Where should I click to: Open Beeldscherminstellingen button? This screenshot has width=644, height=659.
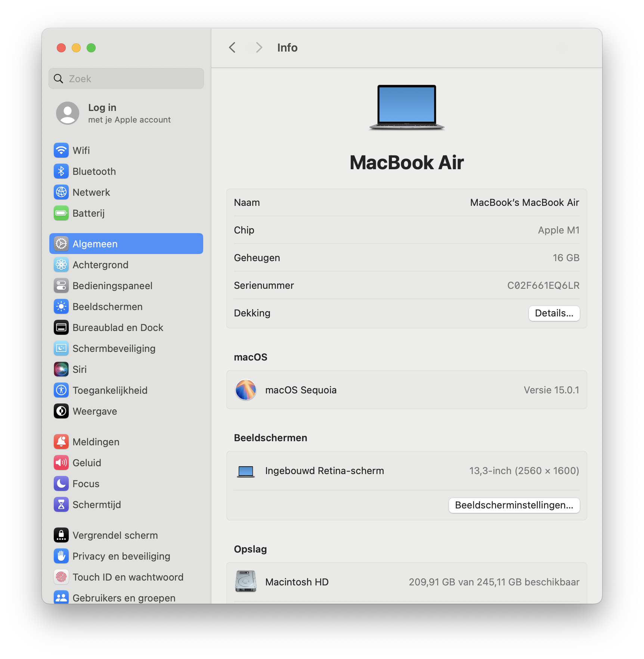tap(514, 505)
